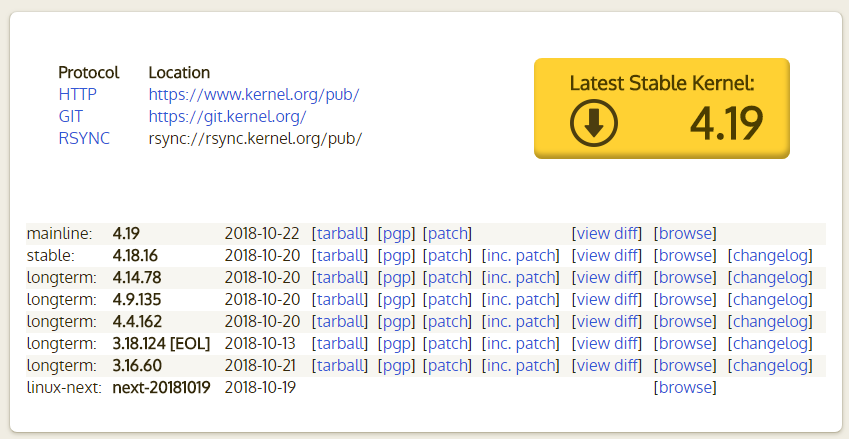This screenshot has height=439, width=849.
Task: Browse longterm 4.14.78 tree
Action: [x=685, y=278]
